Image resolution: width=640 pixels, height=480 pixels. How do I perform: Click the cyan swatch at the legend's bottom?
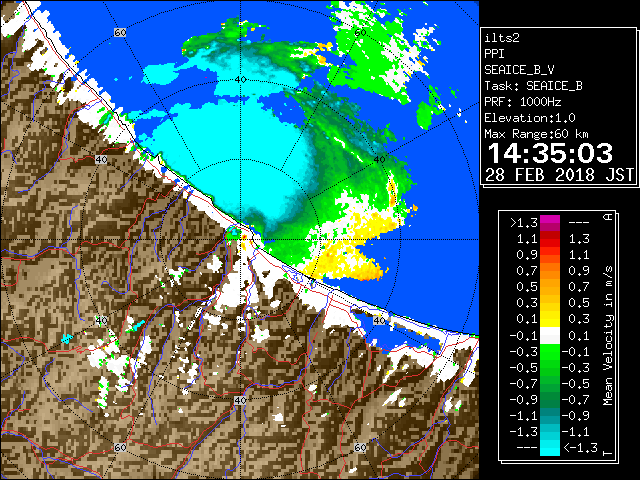pyautogui.click(x=550, y=448)
